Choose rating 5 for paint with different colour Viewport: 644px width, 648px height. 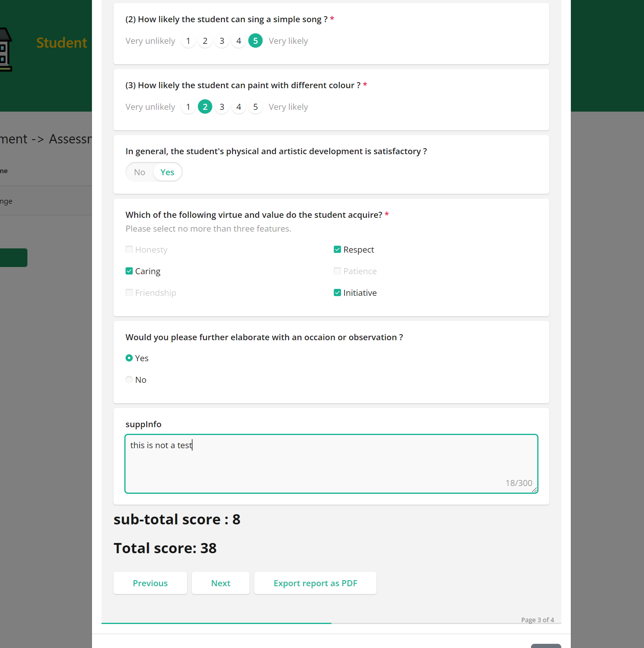(x=255, y=107)
